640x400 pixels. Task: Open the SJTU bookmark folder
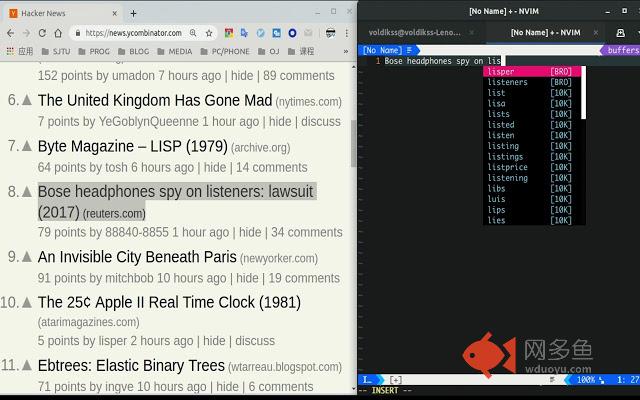pyautogui.click(x=56, y=51)
